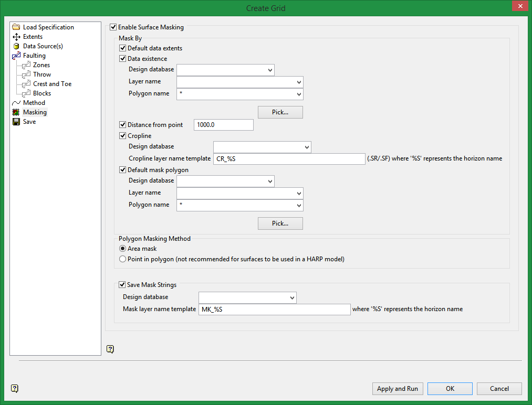Edit the Distance from point value field

tap(223, 124)
